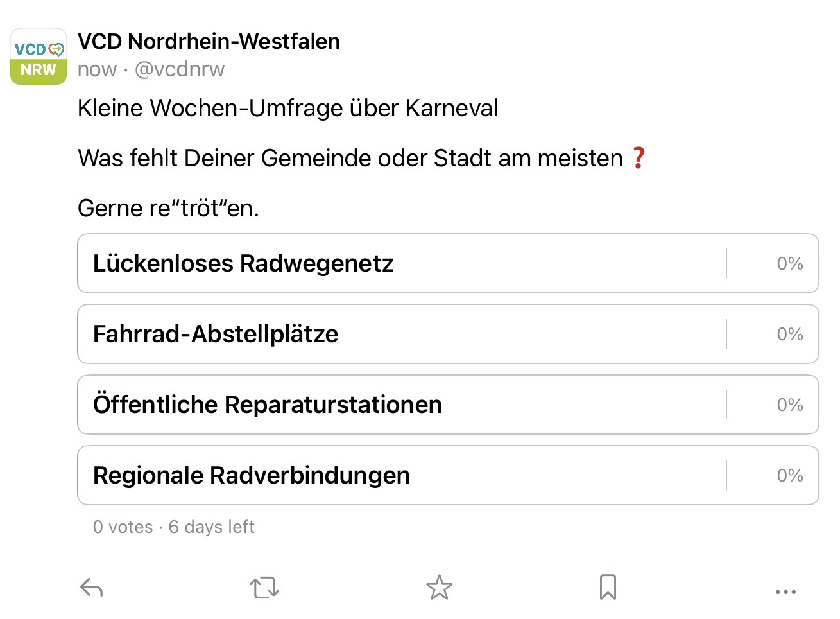Open the VCD NRW profile avatar

(x=39, y=57)
